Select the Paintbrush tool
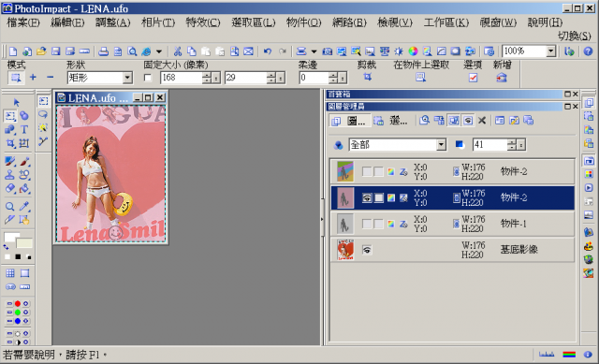The width and height of the screenshot is (599, 364). (x=24, y=161)
